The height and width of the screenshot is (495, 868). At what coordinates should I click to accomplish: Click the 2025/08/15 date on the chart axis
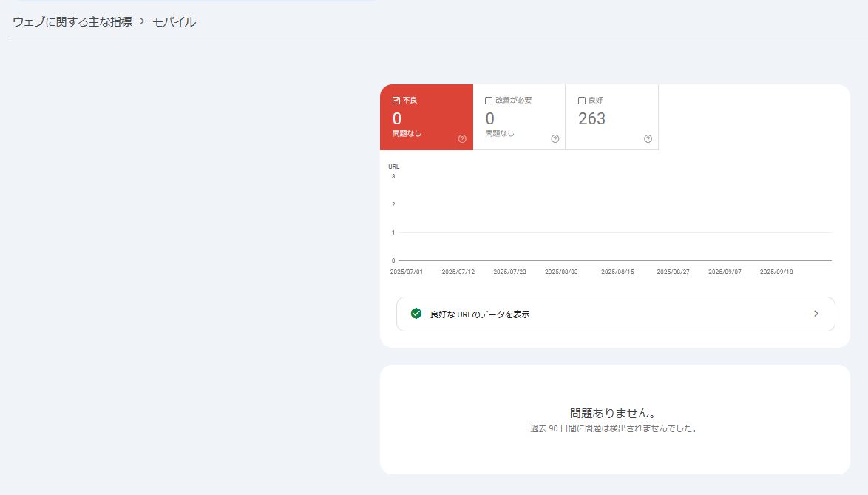click(617, 272)
